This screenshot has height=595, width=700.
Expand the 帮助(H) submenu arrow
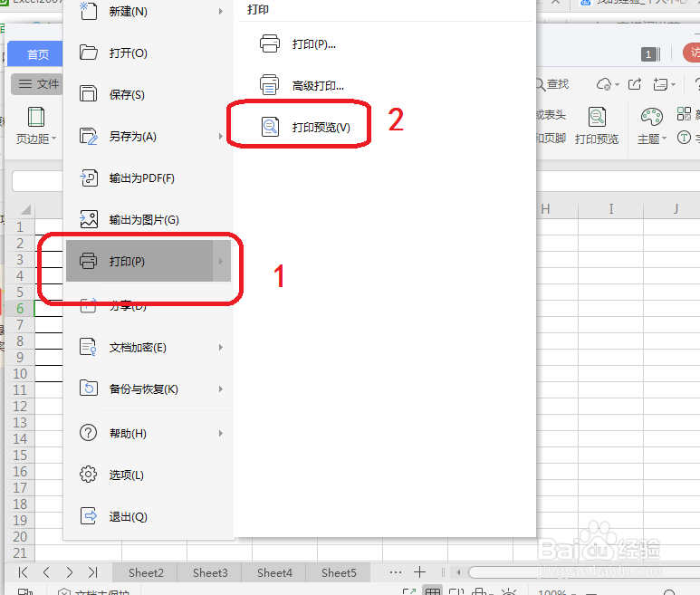221,434
